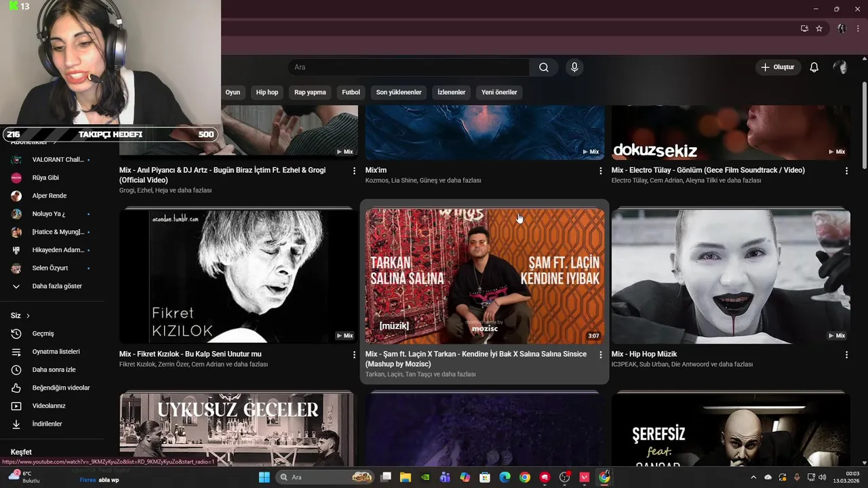Viewport: 868px width, 488px height.
Task: Click the taskbar Ara search box
Action: pos(325,477)
